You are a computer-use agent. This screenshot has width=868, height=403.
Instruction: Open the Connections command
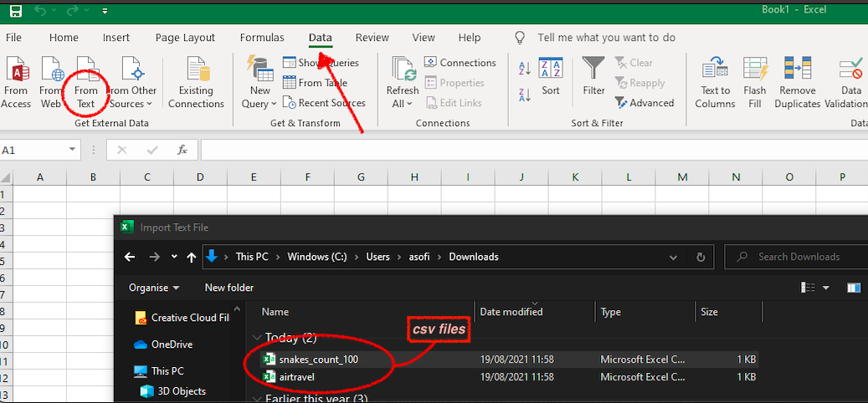(x=460, y=63)
